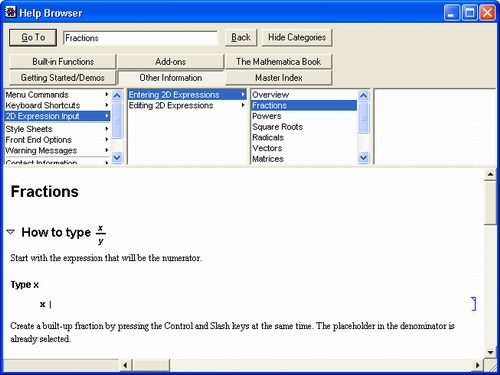Minimize the Help Browser window
The image size is (500, 375).
point(452,13)
